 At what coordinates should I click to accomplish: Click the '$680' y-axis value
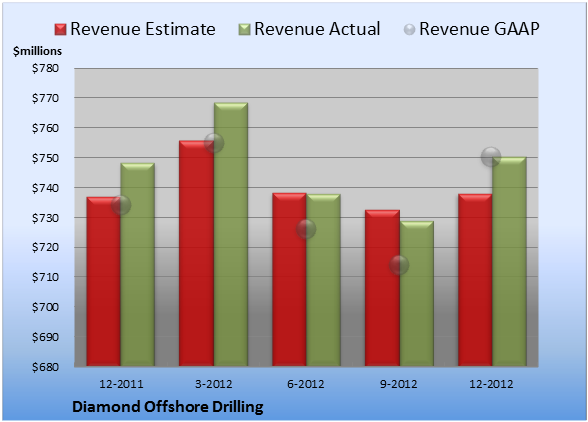pyautogui.click(x=45, y=367)
